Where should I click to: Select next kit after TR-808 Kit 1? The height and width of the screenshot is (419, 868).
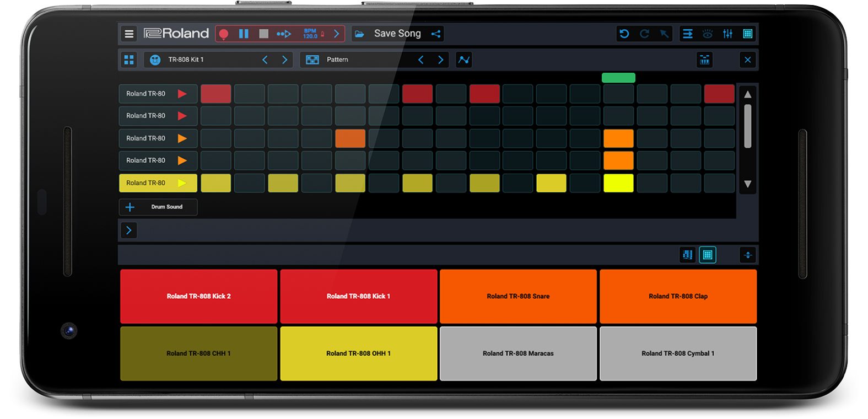coord(284,60)
